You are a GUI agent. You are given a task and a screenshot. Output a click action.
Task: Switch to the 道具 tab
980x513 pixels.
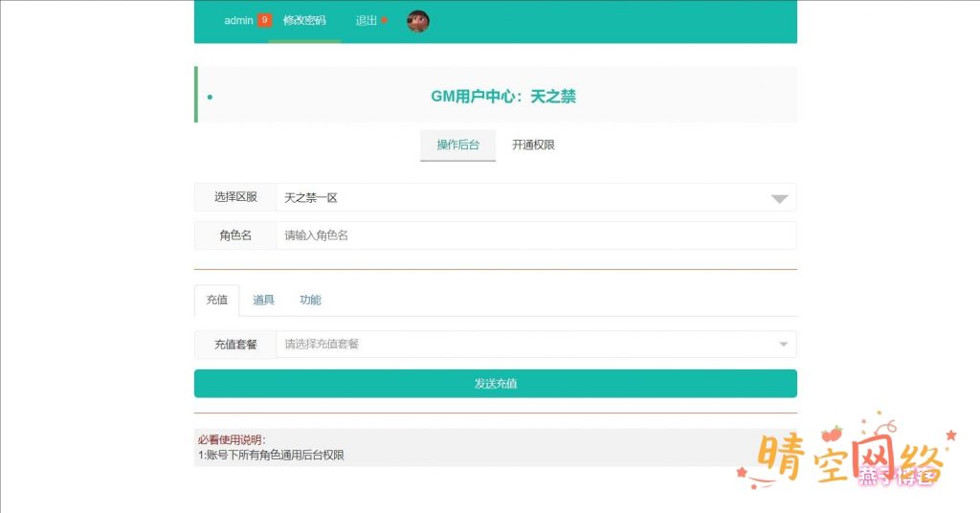tap(263, 301)
